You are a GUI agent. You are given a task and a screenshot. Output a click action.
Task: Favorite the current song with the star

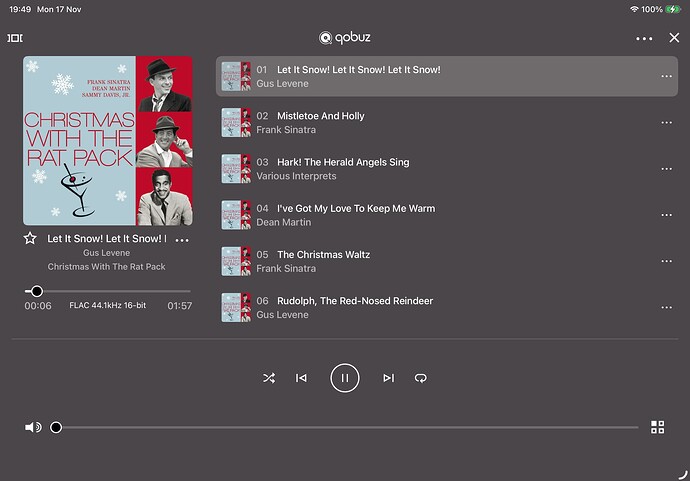tap(30, 239)
